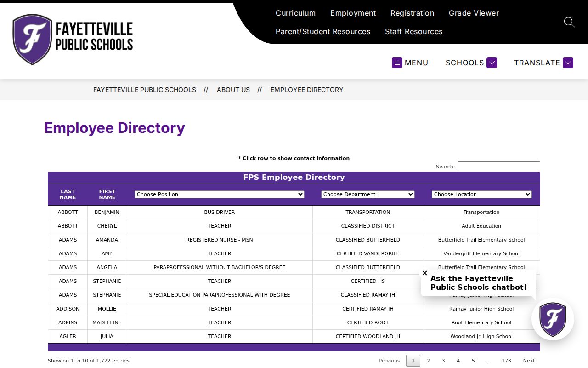Click Adult Education location cell
Viewport: 588px width, 368px height.
[x=481, y=226]
